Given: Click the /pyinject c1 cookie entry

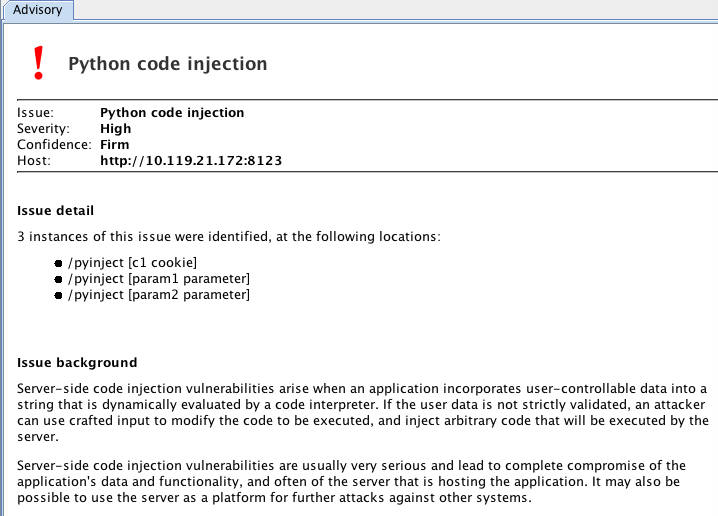Looking at the screenshot, I should point(132,262).
